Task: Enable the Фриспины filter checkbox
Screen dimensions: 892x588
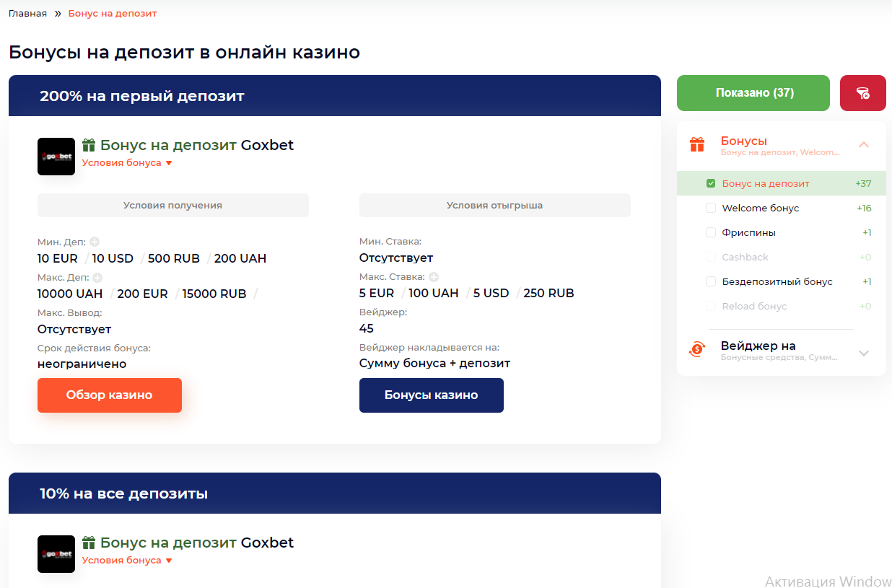Action: pos(711,232)
